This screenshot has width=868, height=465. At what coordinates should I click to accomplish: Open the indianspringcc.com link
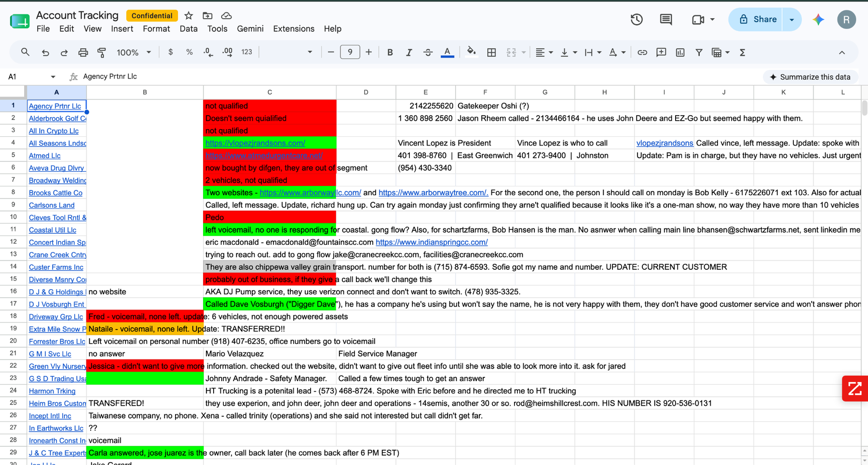pos(432,242)
